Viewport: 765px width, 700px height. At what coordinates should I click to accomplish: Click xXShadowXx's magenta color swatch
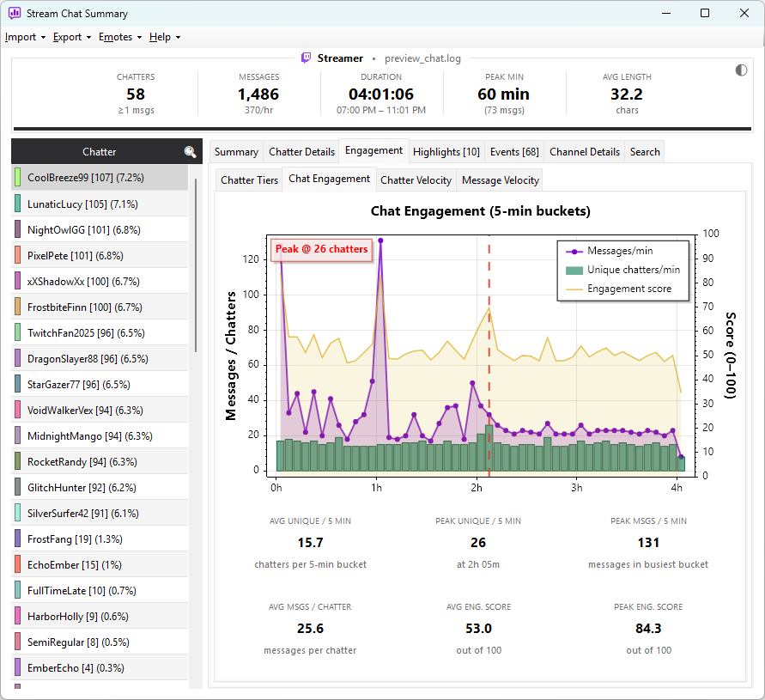point(17,281)
